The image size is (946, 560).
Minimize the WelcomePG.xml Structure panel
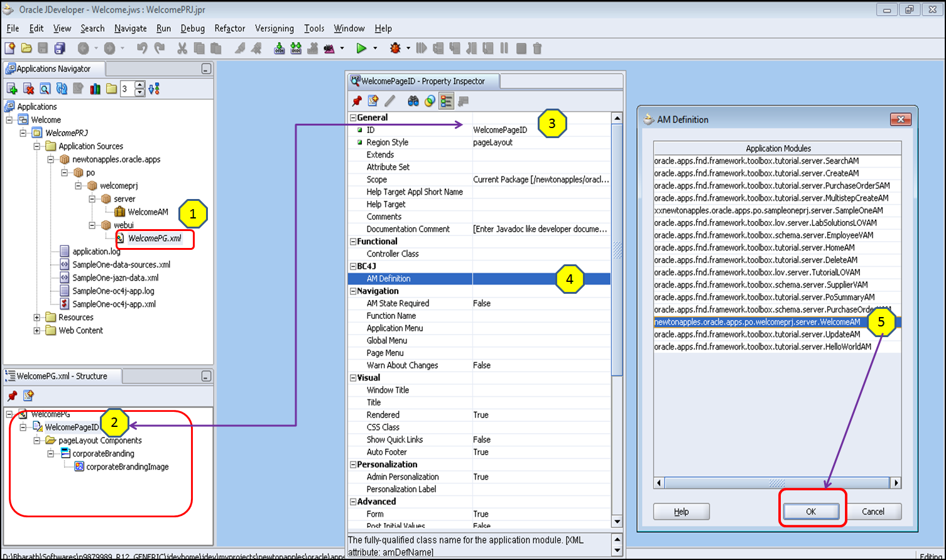click(206, 376)
